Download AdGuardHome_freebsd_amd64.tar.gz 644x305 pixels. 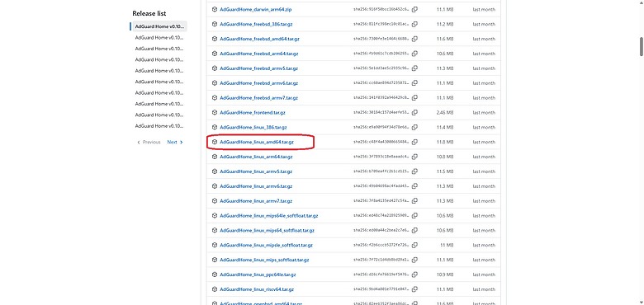pos(259,39)
